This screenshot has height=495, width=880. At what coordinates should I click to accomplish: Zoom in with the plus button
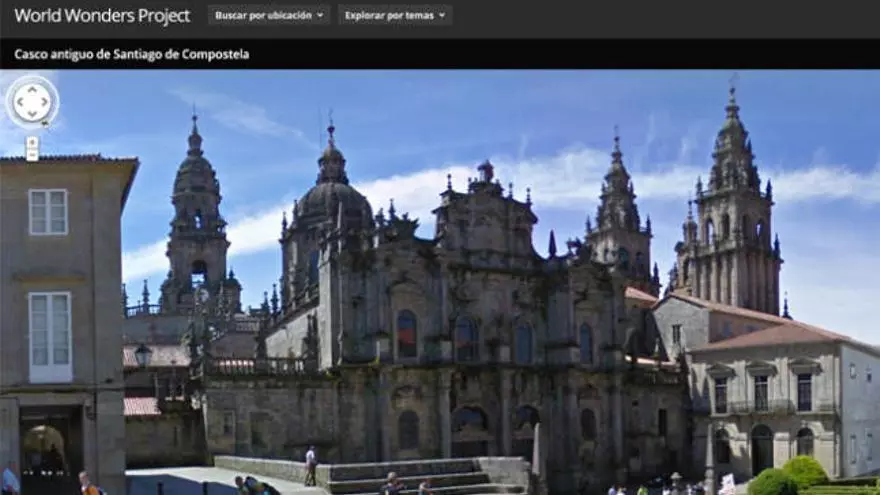point(32,143)
